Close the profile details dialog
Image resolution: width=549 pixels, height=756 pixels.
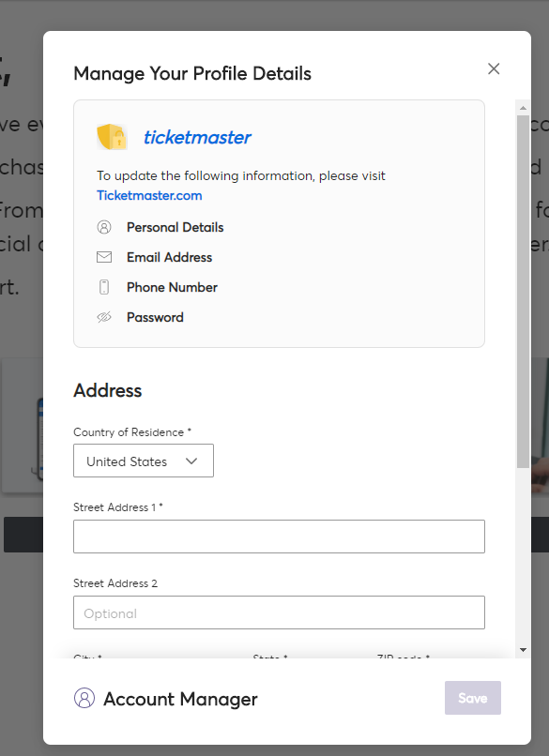click(x=494, y=68)
